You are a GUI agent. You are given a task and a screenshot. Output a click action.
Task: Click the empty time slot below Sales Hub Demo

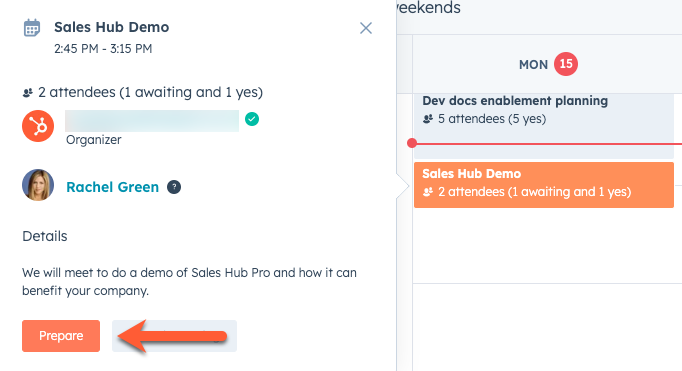tap(547, 245)
